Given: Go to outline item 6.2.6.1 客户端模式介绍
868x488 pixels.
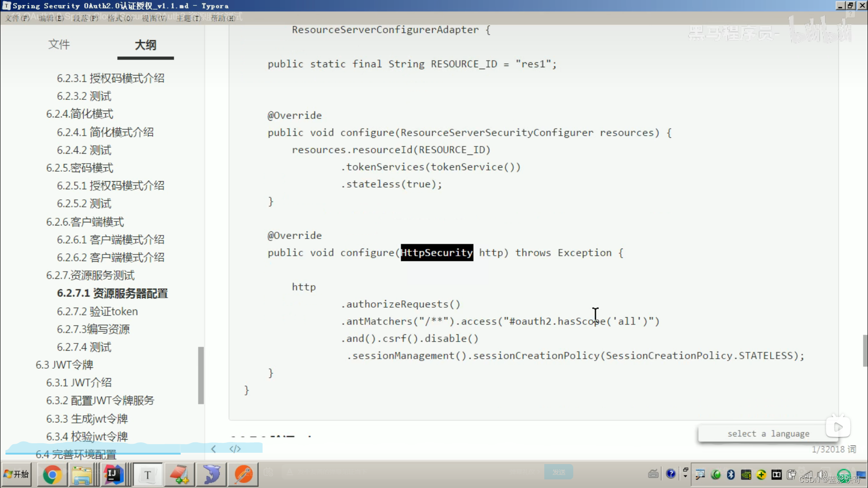Looking at the screenshot, I should click(x=111, y=239).
